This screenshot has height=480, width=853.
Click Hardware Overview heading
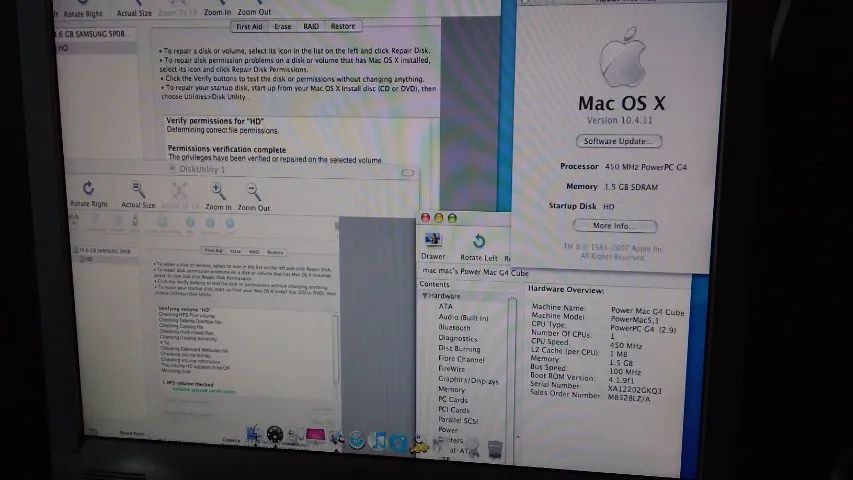click(566, 290)
